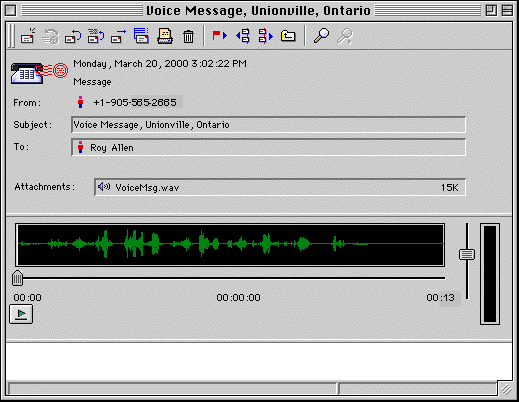Viewport: 519px width, 402px height.
Task: Click the red flag icon
Action: point(219,35)
